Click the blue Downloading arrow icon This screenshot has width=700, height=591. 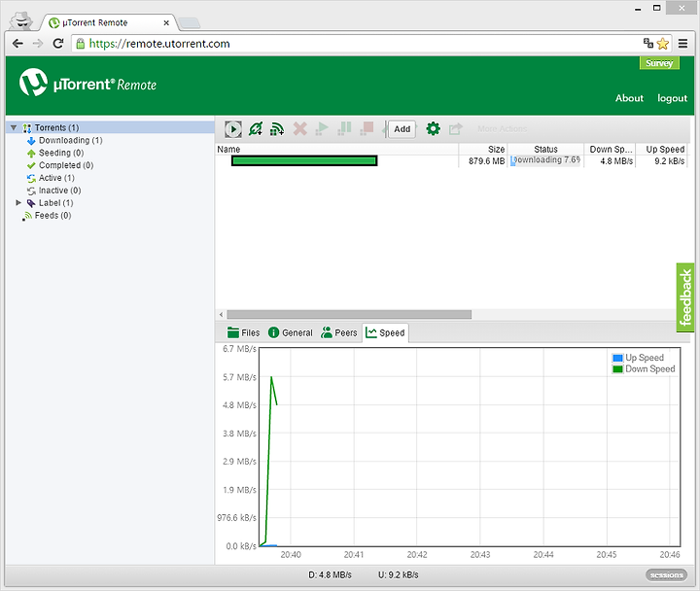click(x=31, y=141)
